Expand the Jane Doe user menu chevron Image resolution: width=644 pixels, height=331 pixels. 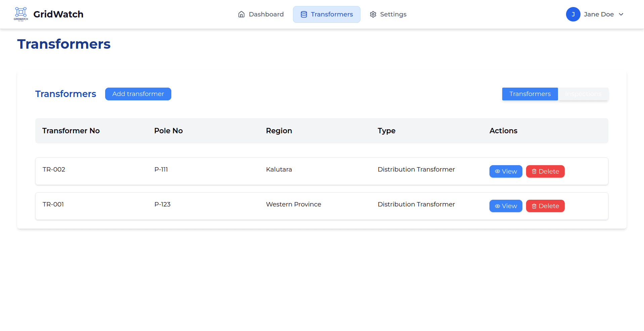[621, 14]
